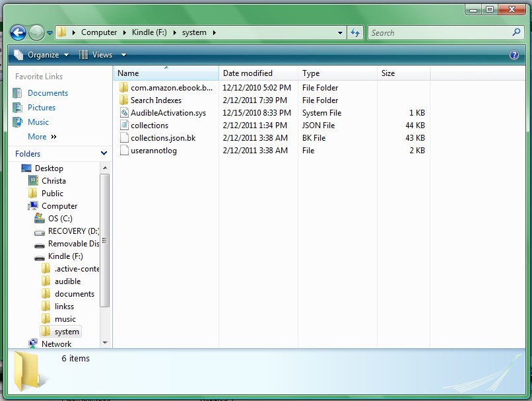Click the JSON File type cell
Viewport: 532px width, 401px height.
point(318,126)
